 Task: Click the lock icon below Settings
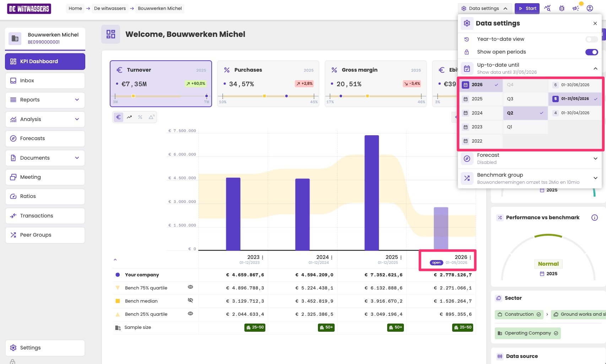tap(12, 362)
